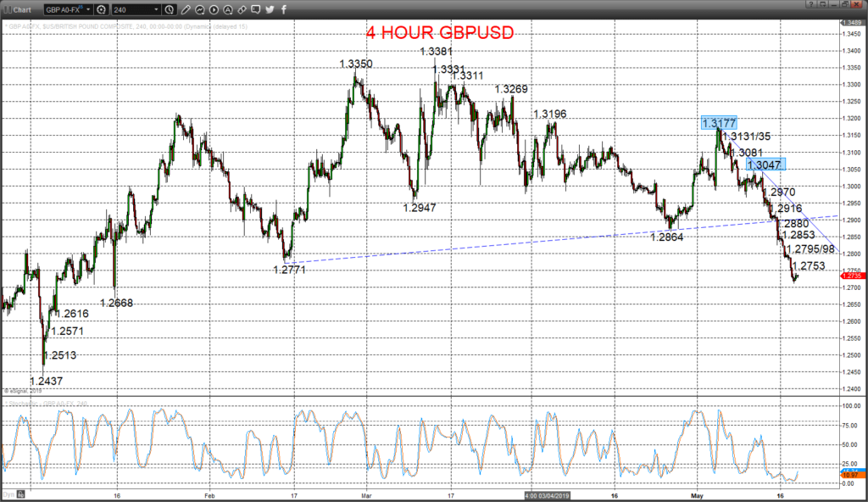Click the Dyn scaling toggle at bottom-left
The width and height of the screenshot is (868, 502).
pos(8,494)
